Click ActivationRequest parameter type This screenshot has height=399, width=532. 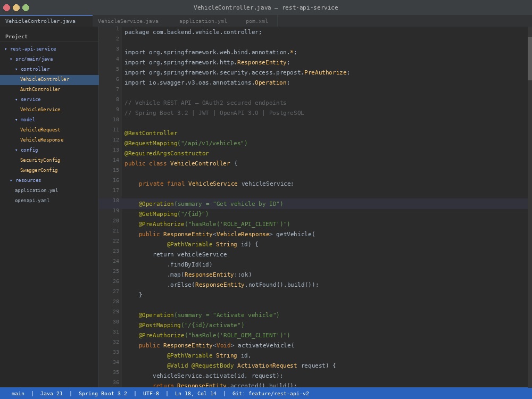(267, 366)
